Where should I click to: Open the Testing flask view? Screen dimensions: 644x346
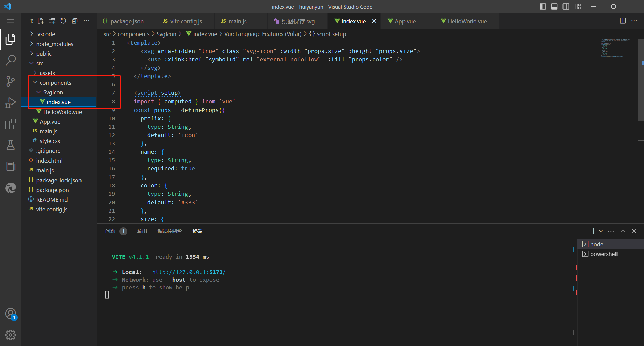11,145
